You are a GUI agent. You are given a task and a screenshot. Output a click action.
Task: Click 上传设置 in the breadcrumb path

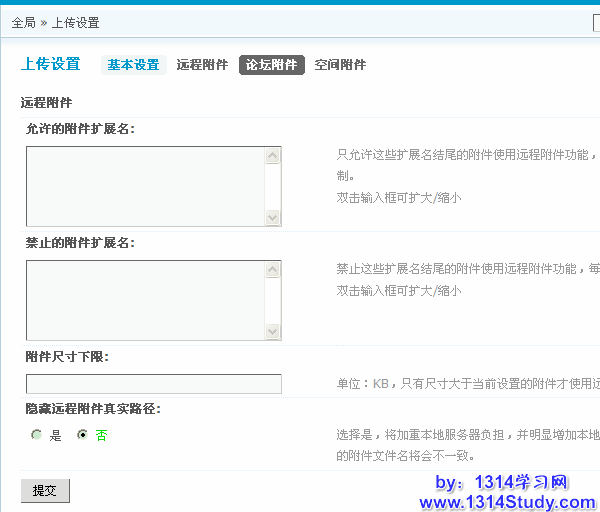tap(75, 22)
